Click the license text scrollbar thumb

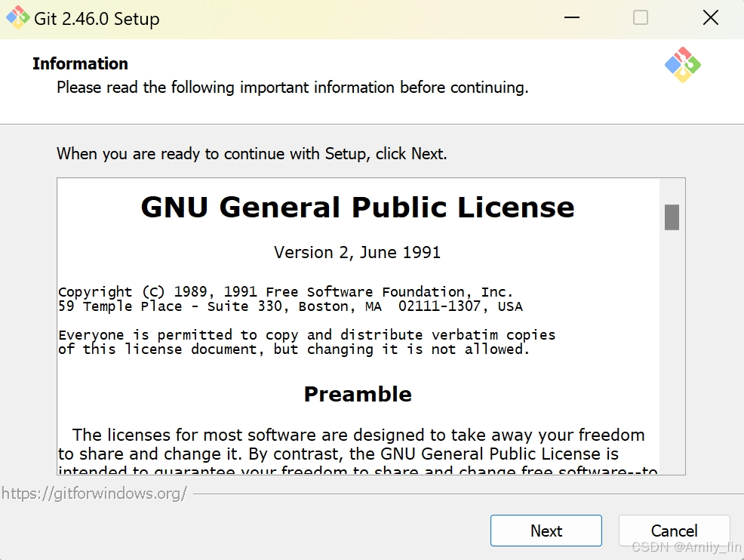672,217
